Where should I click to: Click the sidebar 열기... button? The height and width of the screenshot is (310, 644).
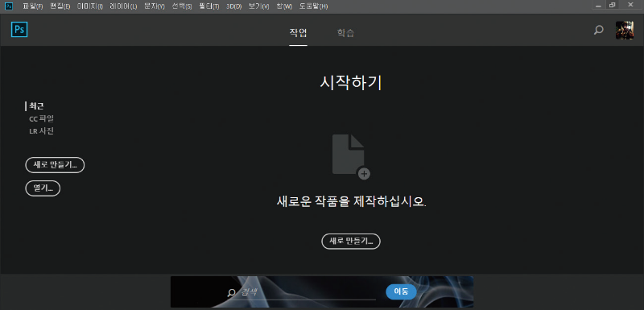(43, 188)
